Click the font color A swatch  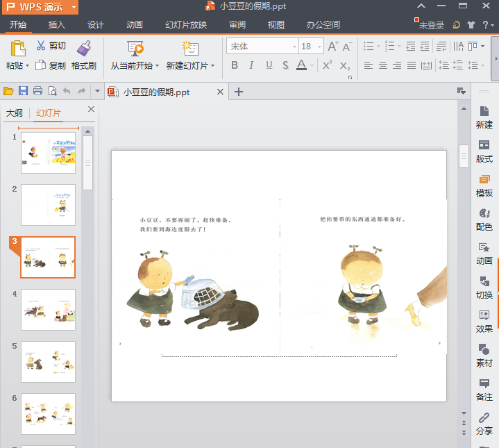click(x=301, y=65)
